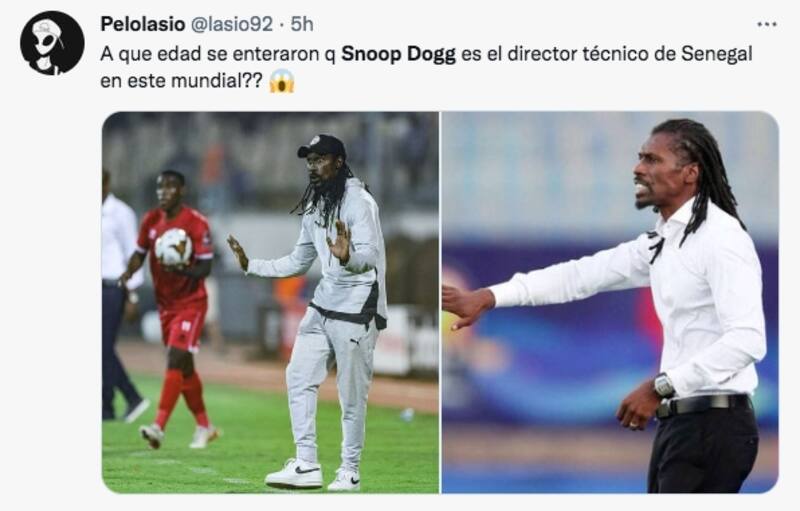Click the black belt in right photo
The height and width of the screenshot is (511, 800).
(x=704, y=405)
